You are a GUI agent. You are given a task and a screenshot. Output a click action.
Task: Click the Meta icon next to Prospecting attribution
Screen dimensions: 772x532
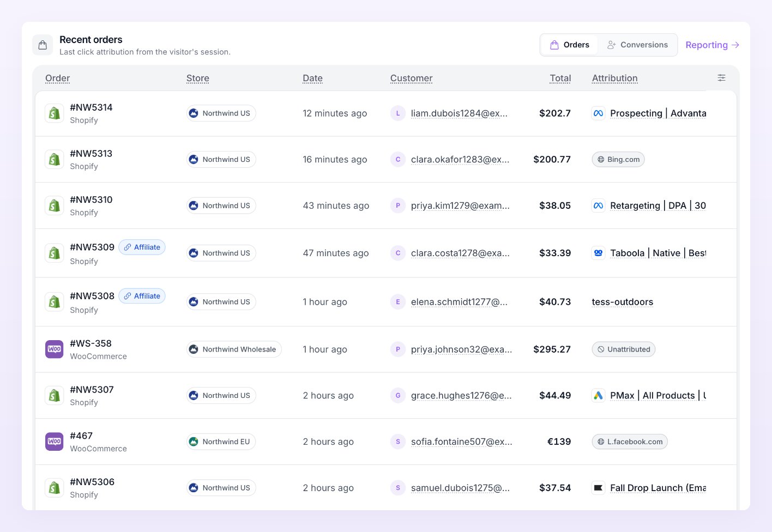(x=598, y=113)
